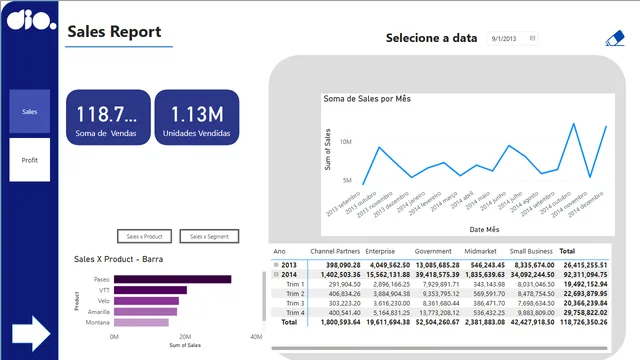
Task: Click the matrix horizontal scrollbar
Action: tap(439, 348)
